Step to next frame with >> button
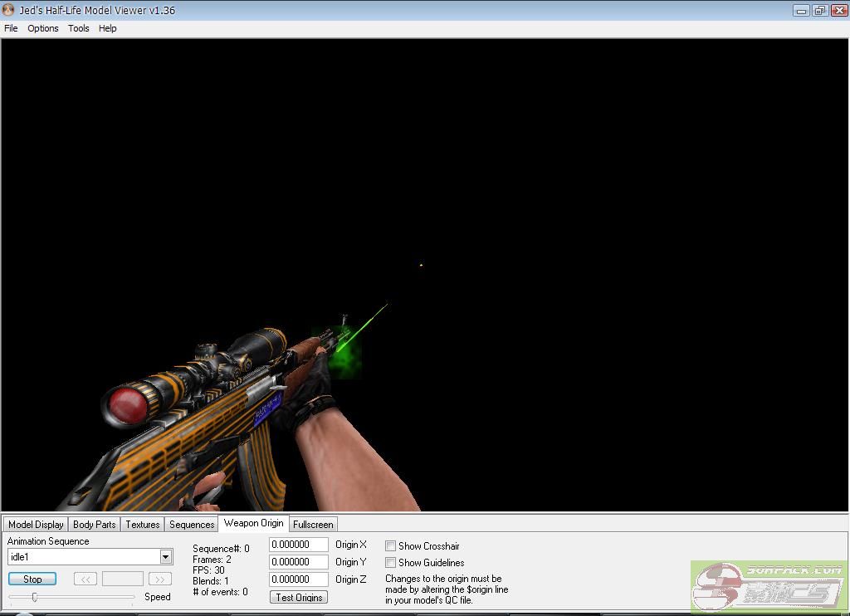The height and width of the screenshot is (616, 850). tap(159, 579)
